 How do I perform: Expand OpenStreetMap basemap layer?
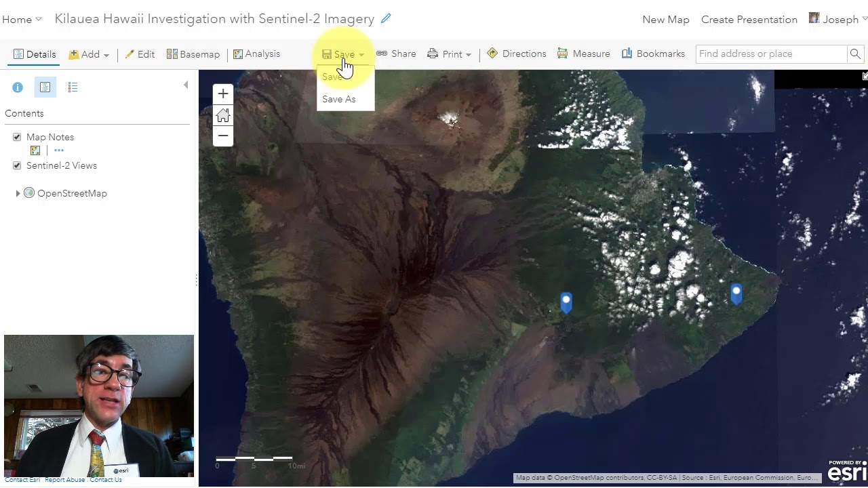[x=18, y=194]
